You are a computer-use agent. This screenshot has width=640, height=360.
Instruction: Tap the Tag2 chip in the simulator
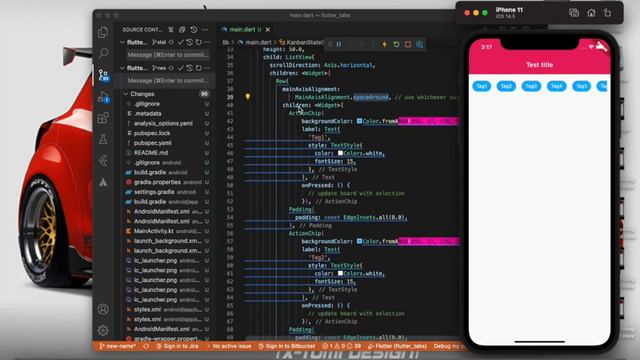tap(506, 86)
